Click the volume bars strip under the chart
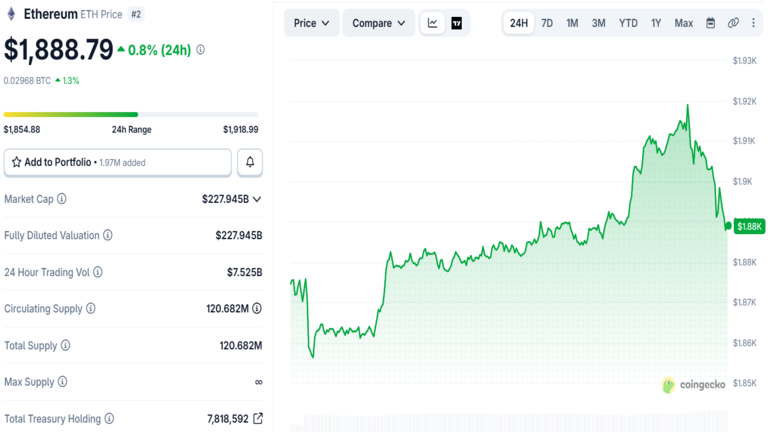This screenshot has width=768, height=432. (x=509, y=422)
